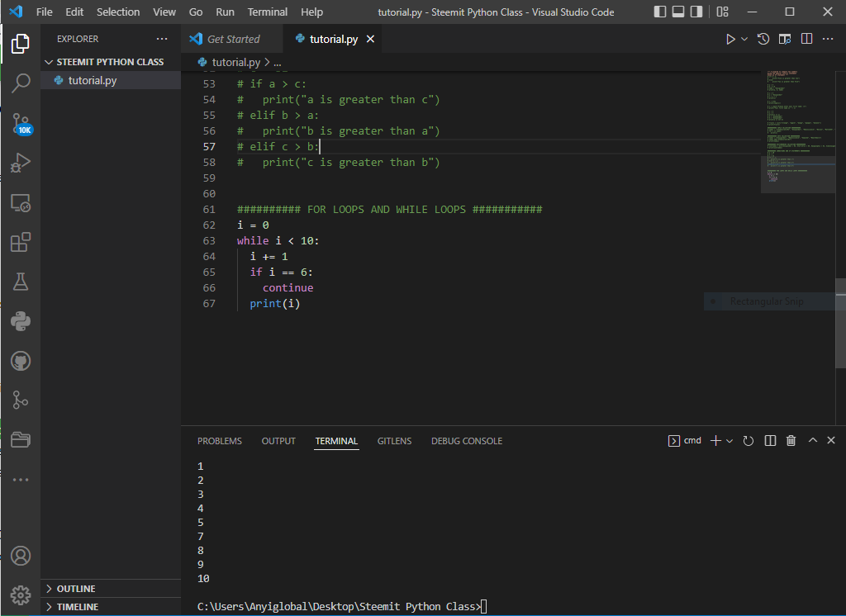Open the new terminal launch profile dropdown
Screen dimensions: 846x616
(x=730, y=441)
